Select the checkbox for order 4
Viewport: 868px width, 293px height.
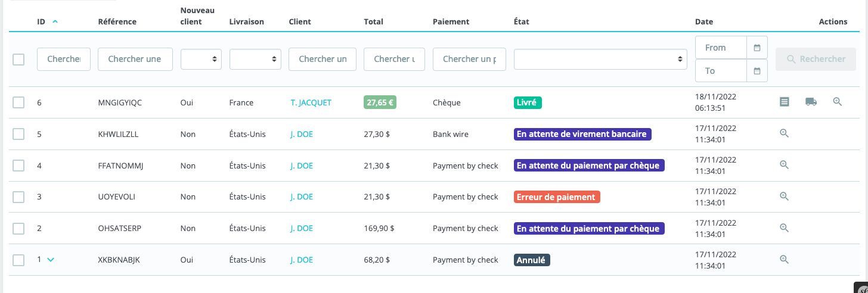pos(18,166)
